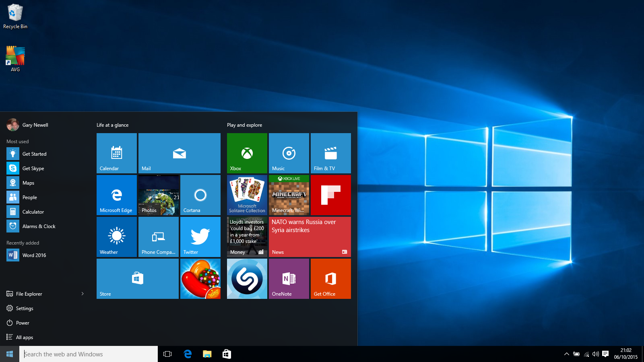Launch Calculator from Most used

click(45, 212)
